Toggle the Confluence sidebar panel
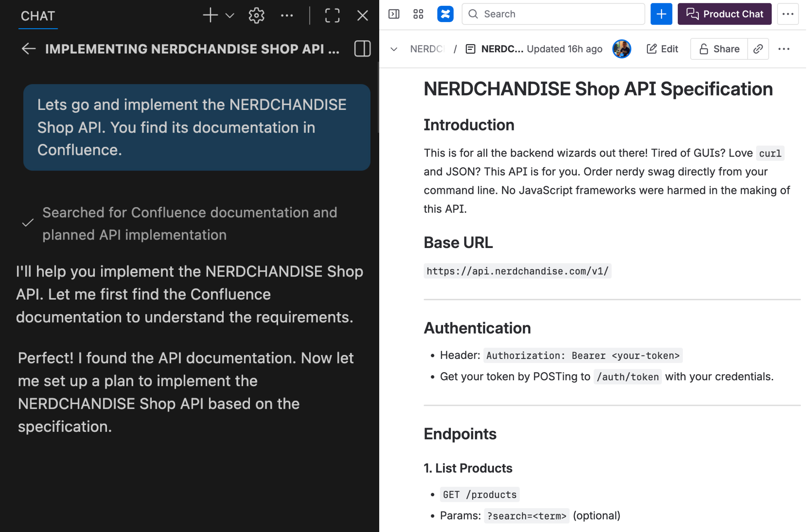Screen dimensions: 809x532 [394, 14]
